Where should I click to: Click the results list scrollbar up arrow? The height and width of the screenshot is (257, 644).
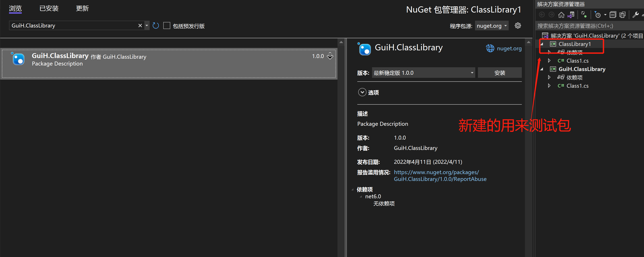click(x=341, y=43)
